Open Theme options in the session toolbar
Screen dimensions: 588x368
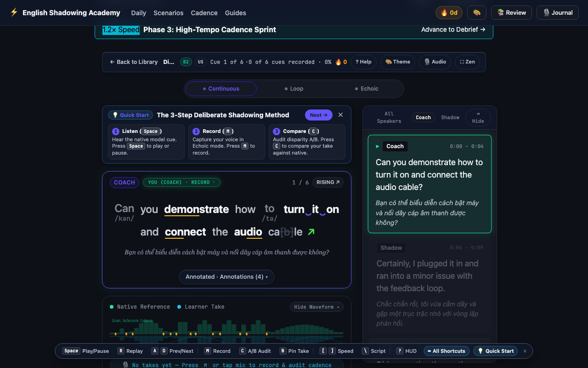(398, 62)
